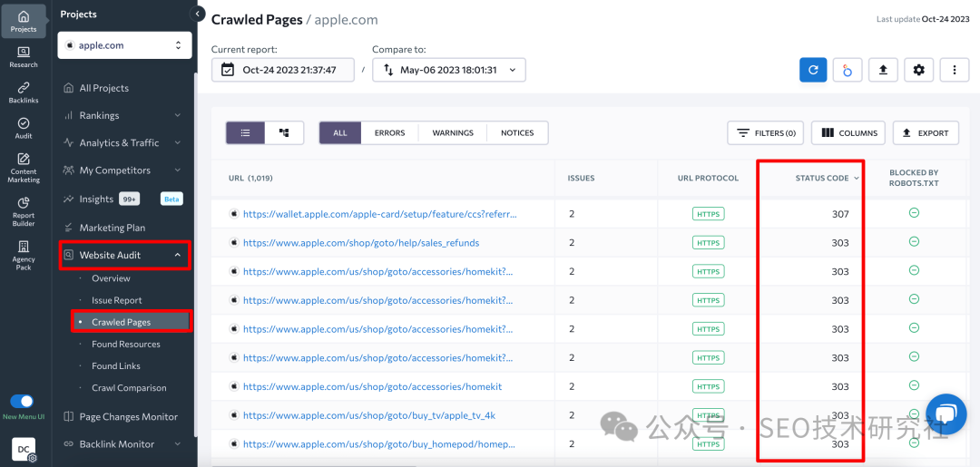Switch to tree structure view icon
The width and height of the screenshot is (980, 467).
tap(284, 133)
